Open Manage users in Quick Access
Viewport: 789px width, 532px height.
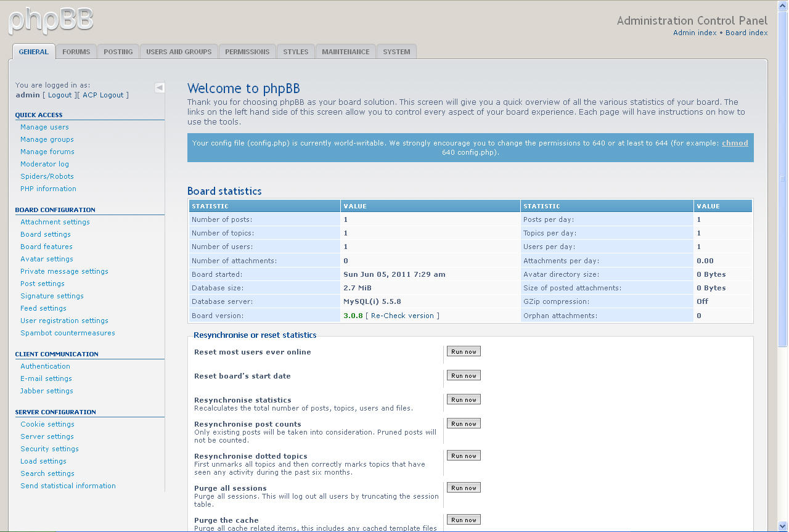[x=44, y=127]
